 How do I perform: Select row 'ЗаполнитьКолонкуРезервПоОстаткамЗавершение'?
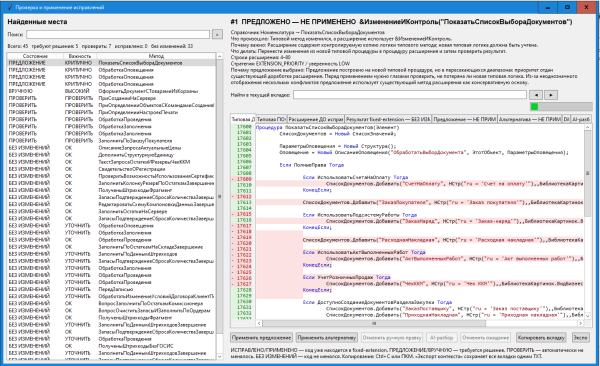click(x=111, y=183)
